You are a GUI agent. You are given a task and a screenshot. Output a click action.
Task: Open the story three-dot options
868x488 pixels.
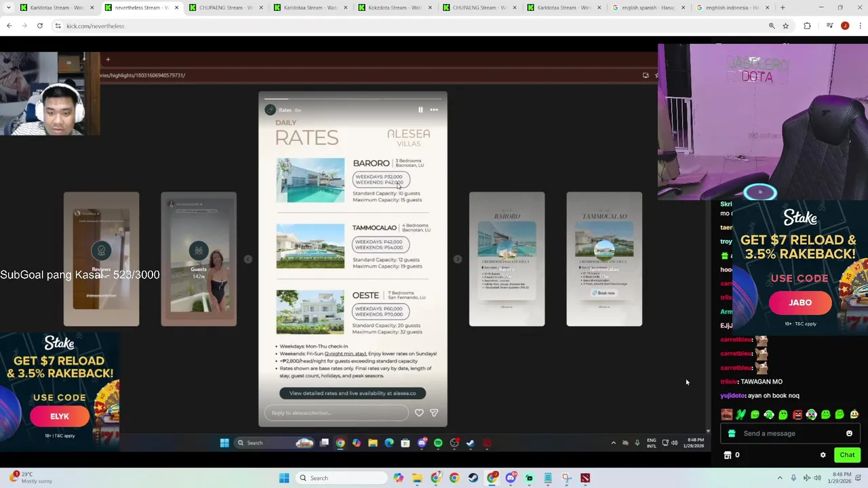click(434, 110)
